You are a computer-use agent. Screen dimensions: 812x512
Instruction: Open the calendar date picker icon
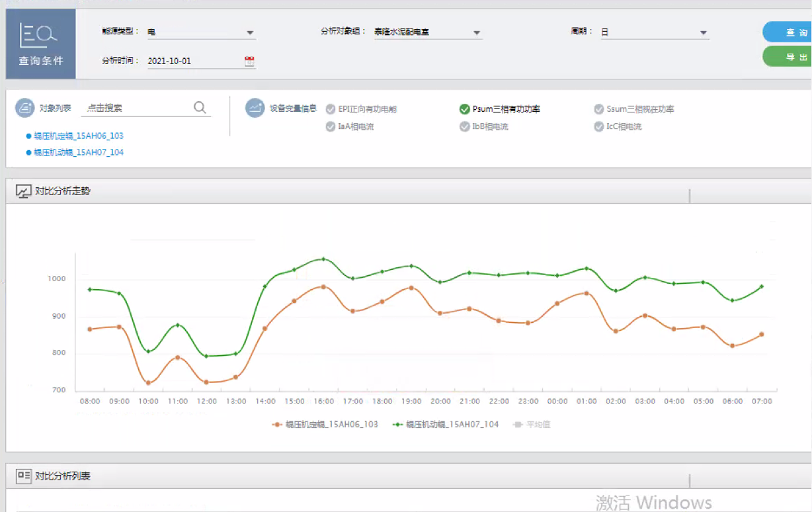coord(249,61)
